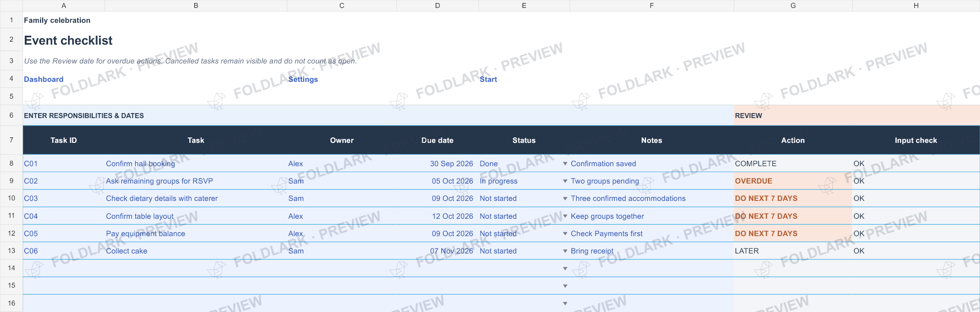Select task ID cell C04

coord(64,216)
